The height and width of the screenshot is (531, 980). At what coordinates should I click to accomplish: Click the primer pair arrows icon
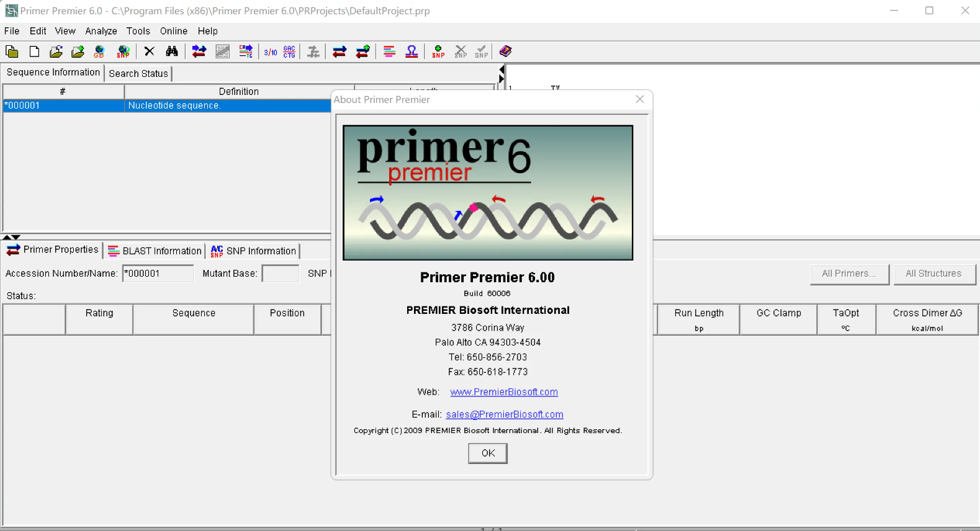(339, 51)
